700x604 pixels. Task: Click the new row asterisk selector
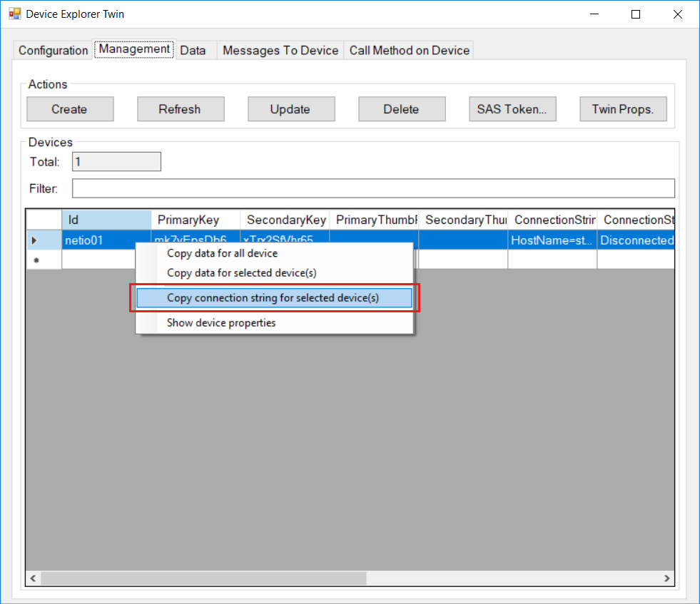44,260
